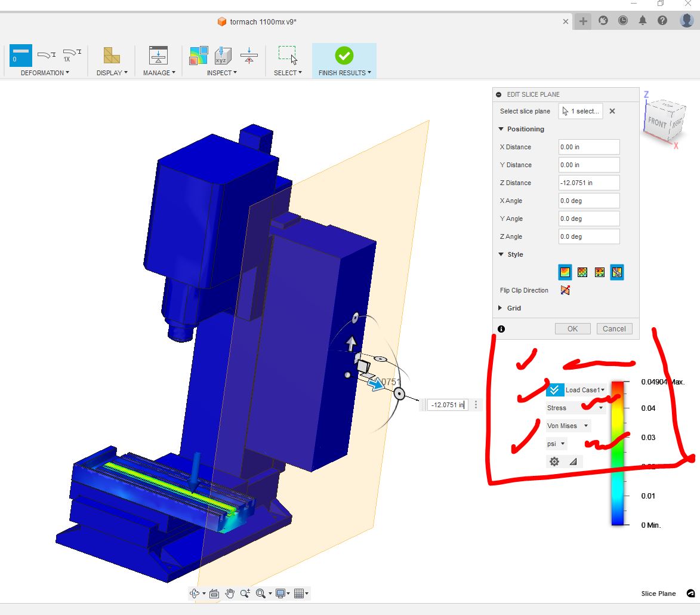
Task: Cancel the slice plane edit
Action: click(x=614, y=328)
